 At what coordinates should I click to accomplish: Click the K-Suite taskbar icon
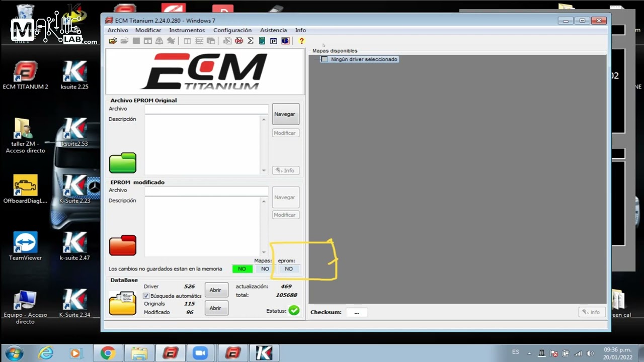(264, 353)
